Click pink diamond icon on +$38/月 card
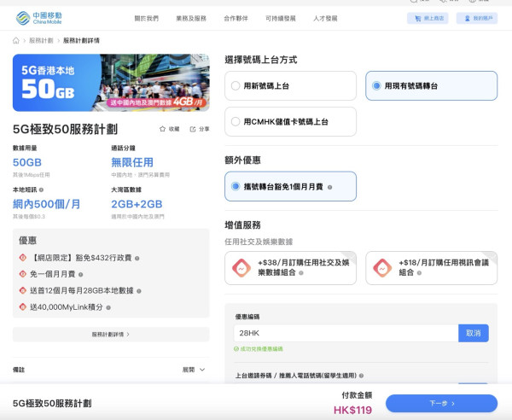 click(x=241, y=268)
